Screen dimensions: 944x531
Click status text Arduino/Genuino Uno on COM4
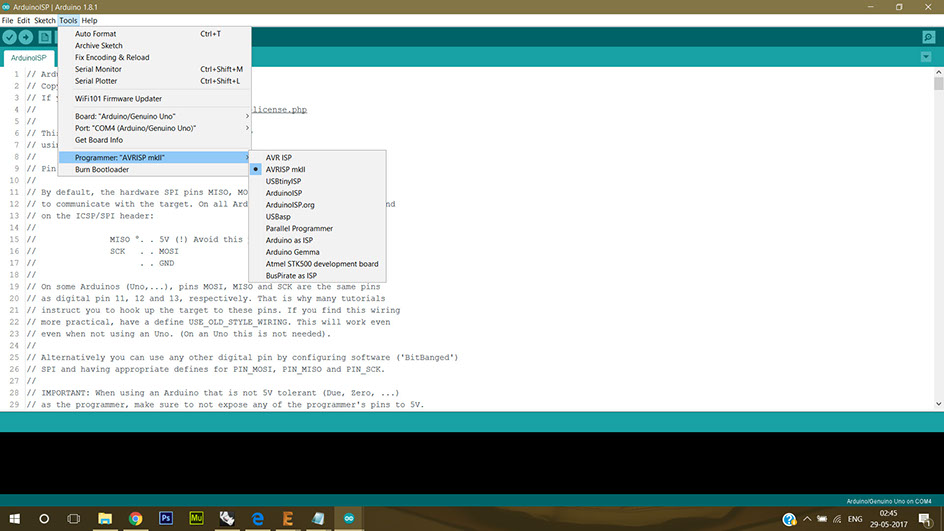pyautogui.click(x=889, y=501)
